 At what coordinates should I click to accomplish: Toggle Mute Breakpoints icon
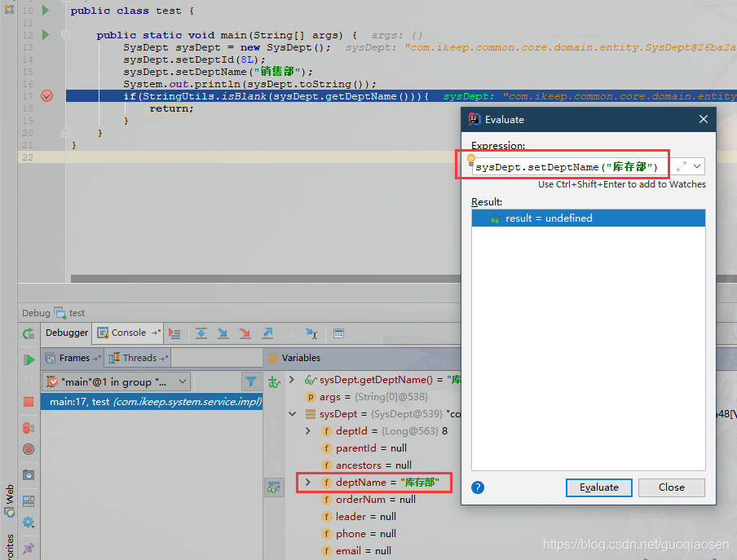(x=29, y=449)
